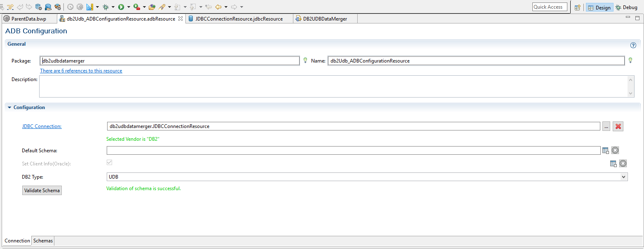Open the Run toolbox dropdown arrow
Viewport: 644px width, 249px height.
pyautogui.click(x=144, y=7)
